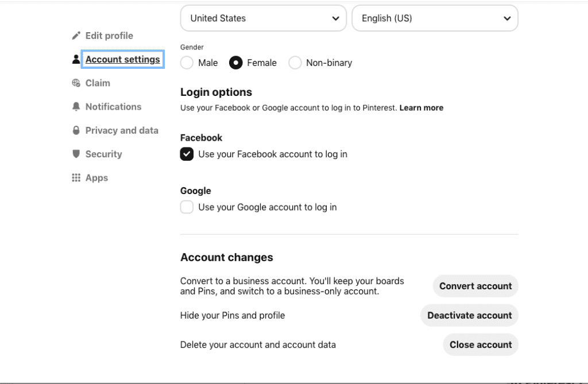Open Edit profile in the sidebar
The width and height of the screenshot is (588, 384).
[109, 36]
